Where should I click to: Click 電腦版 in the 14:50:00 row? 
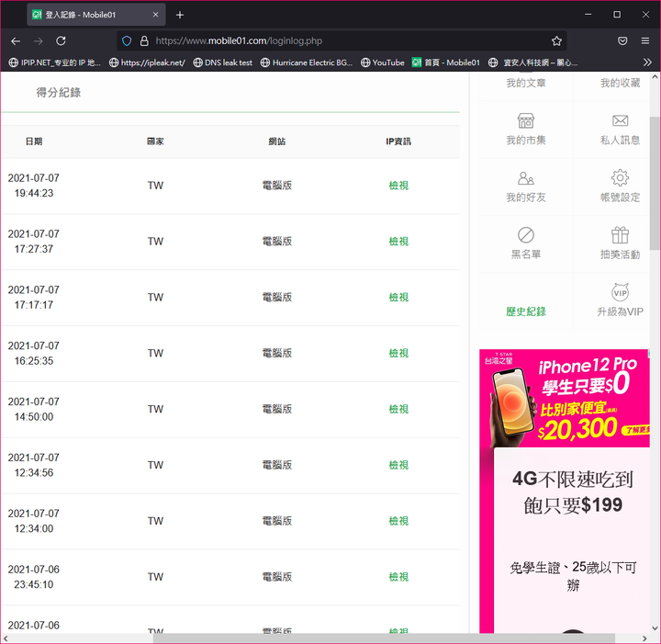coord(277,409)
